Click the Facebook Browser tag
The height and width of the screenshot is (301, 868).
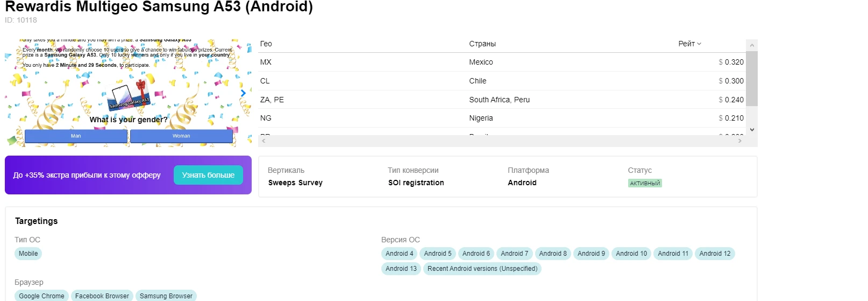pos(102,296)
